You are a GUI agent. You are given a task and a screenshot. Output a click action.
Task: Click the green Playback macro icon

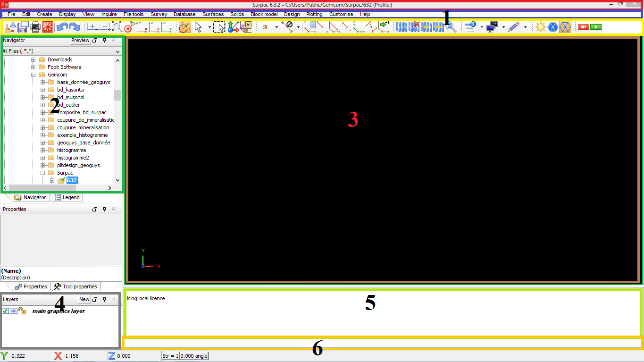coord(596,27)
